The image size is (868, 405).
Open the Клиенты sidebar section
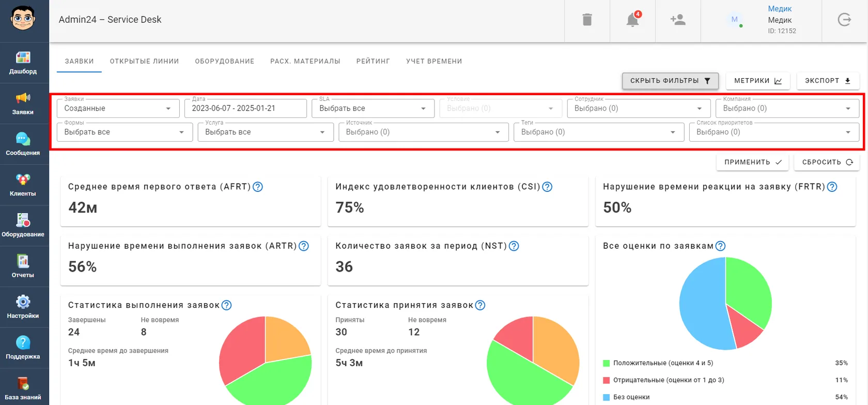point(24,185)
